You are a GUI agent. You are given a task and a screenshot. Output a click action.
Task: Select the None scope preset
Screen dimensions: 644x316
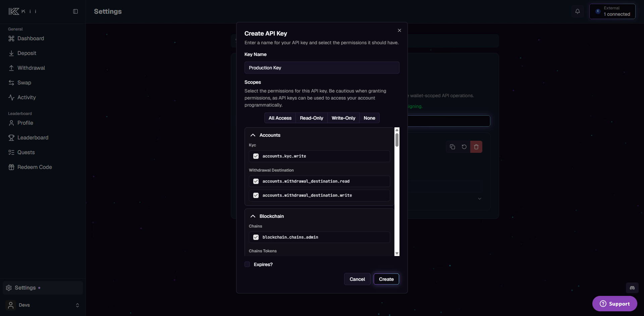tap(369, 118)
